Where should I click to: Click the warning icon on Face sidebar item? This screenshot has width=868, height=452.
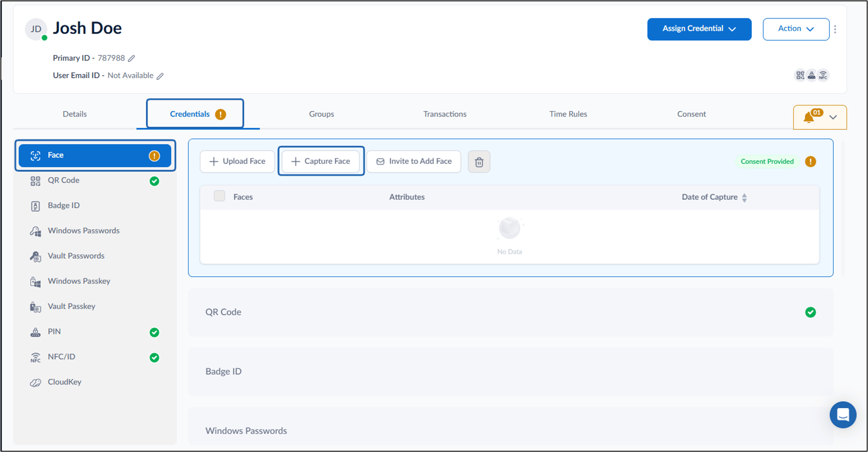click(154, 156)
